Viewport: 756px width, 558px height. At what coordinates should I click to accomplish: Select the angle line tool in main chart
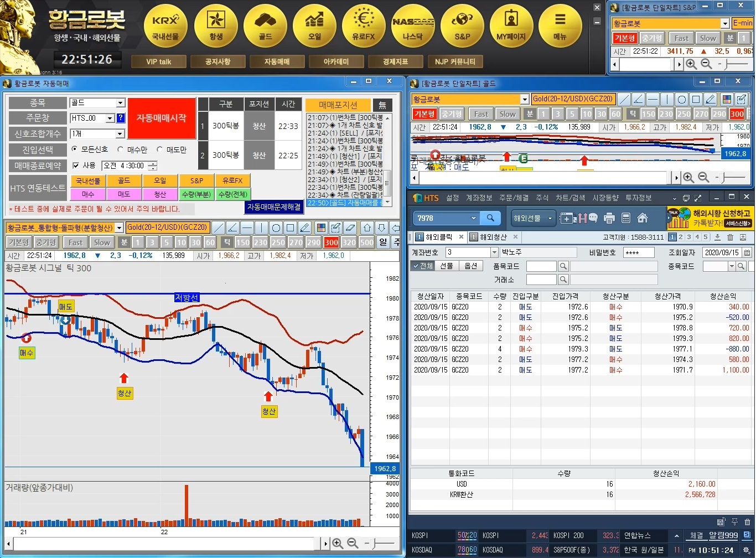[233, 228]
